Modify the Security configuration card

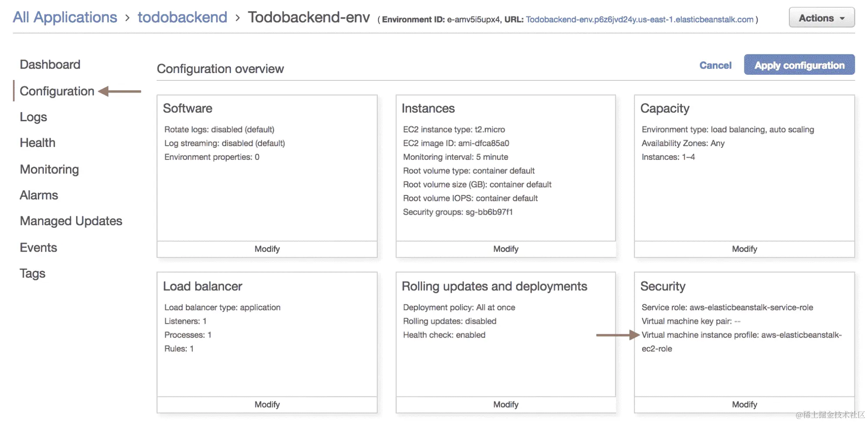click(744, 405)
